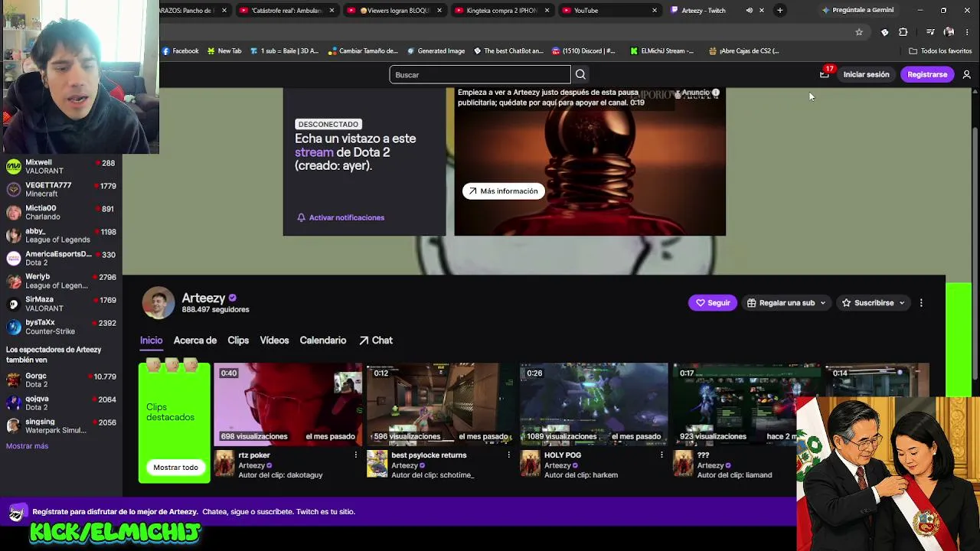The image size is (980, 551).
Task: Open options menu for best psylocke returns clip
Action: click(508, 455)
